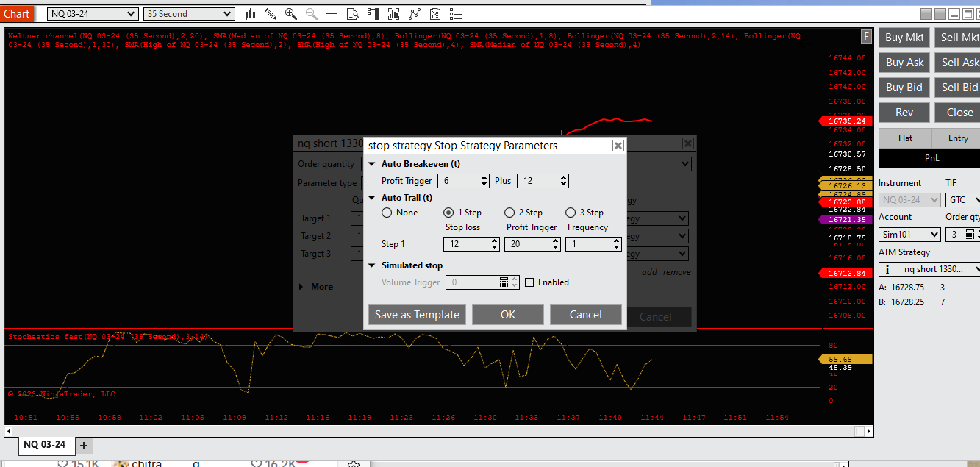The width and height of the screenshot is (980, 467).
Task: Click the 16721.35 purple price marker
Action: pyautogui.click(x=844, y=220)
